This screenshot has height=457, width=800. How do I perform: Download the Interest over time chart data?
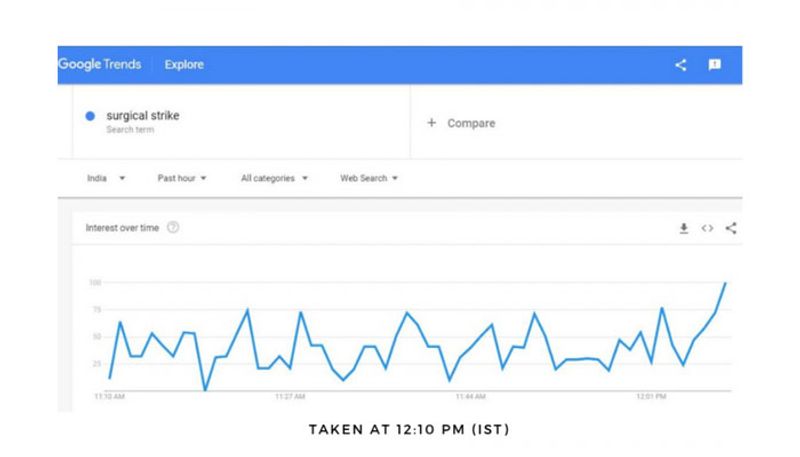point(684,228)
